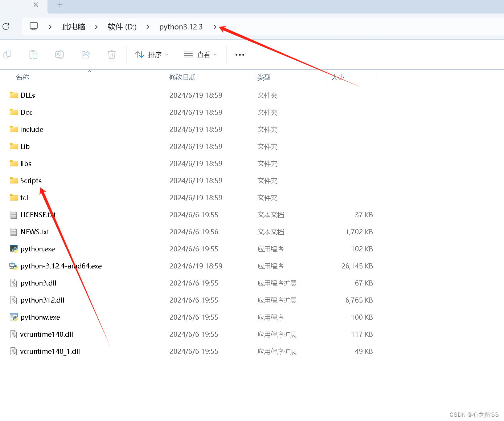504x421 pixels.
Task: Click the computer icon in the address bar
Action: coord(33,26)
